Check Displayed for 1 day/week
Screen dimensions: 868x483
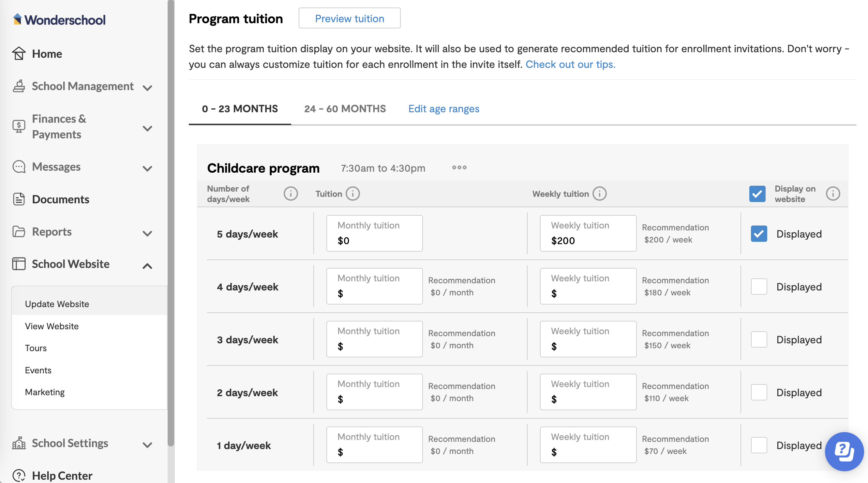coord(759,445)
